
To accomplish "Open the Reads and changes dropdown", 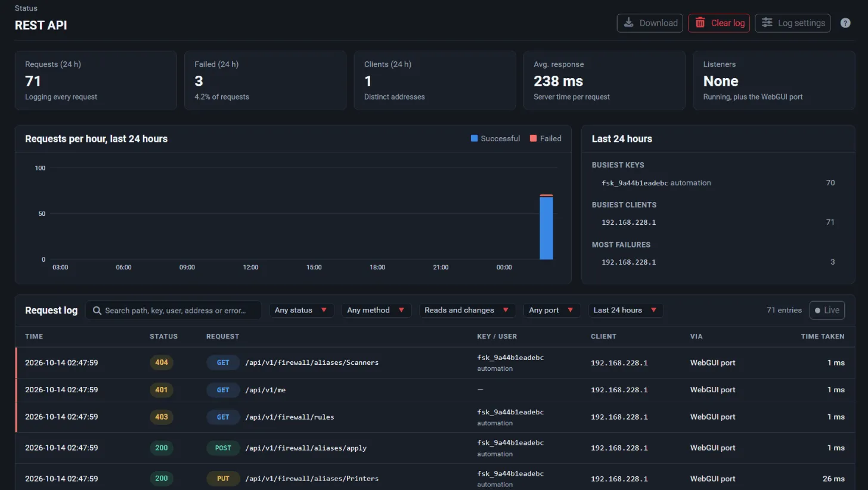I will pos(467,310).
